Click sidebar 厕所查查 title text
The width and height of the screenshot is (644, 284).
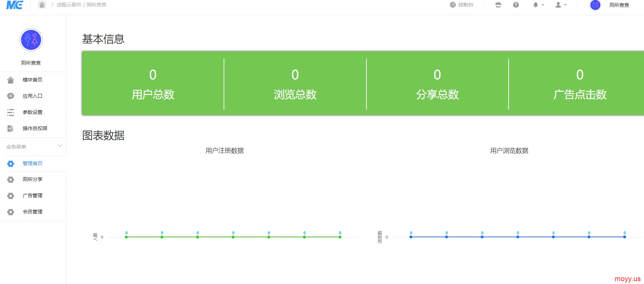click(31, 63)
